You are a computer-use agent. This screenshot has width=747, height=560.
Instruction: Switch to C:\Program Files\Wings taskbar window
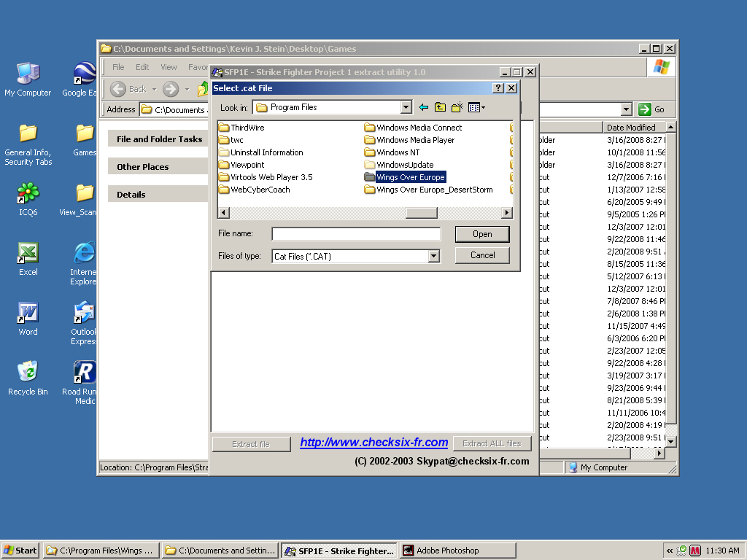pos(101,551)
